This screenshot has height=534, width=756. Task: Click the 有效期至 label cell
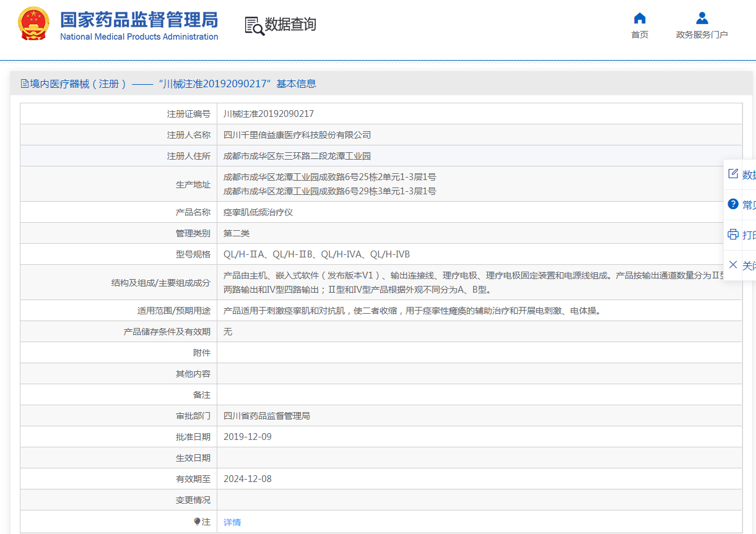119,479
